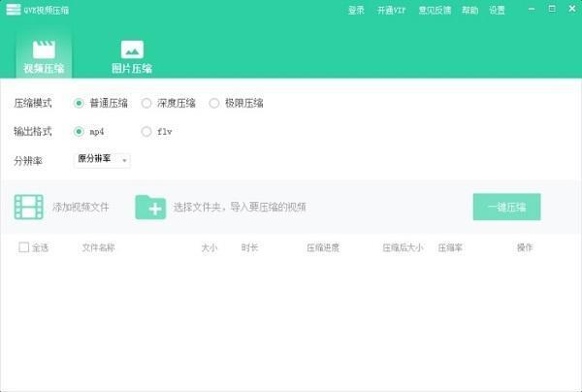Select 深度压缩 compression mode
This screenshot has height=392, width=582.
click(146, 103)
